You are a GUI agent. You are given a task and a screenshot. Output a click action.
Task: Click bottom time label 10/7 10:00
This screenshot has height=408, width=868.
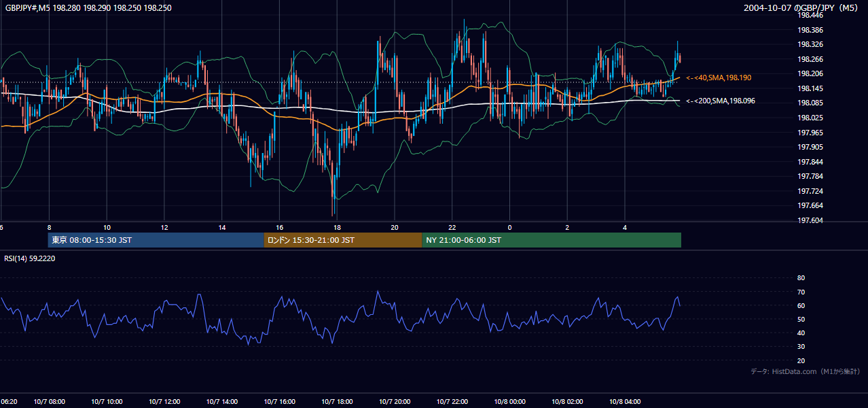point(107,402)
